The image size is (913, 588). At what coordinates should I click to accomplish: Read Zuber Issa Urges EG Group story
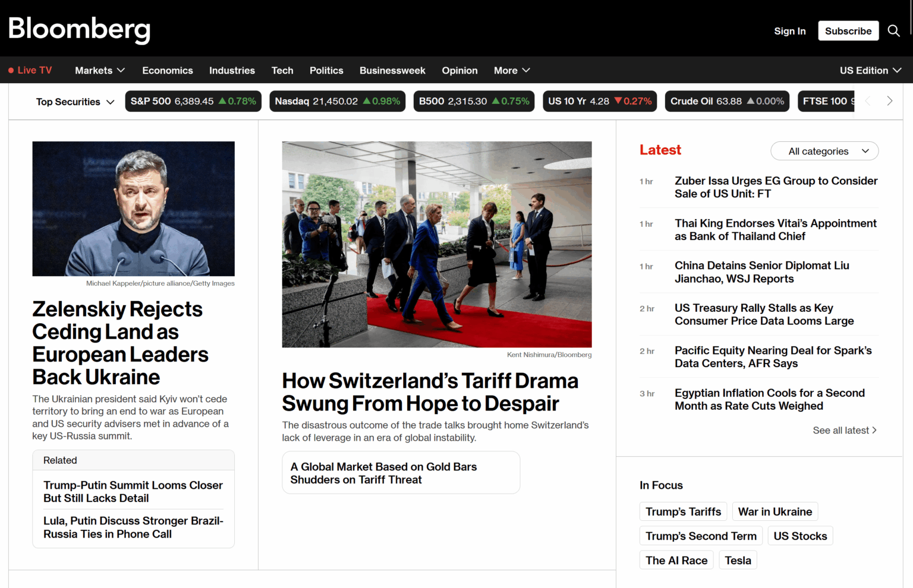point(776,187)
